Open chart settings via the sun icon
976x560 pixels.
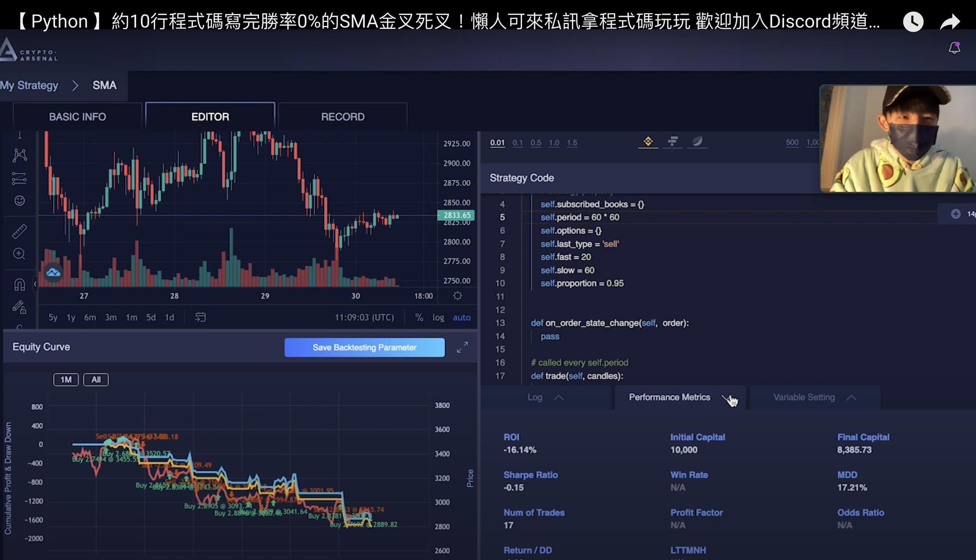(457, 295)
